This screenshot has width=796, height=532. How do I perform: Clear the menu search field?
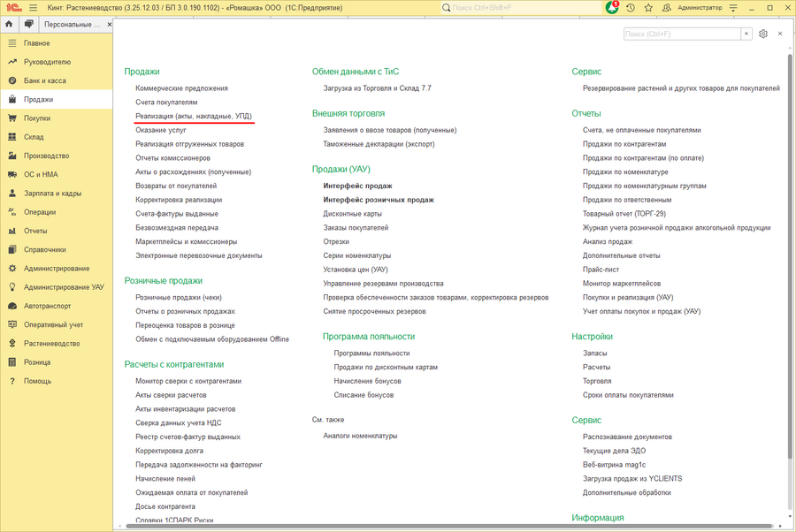point(746,34)
